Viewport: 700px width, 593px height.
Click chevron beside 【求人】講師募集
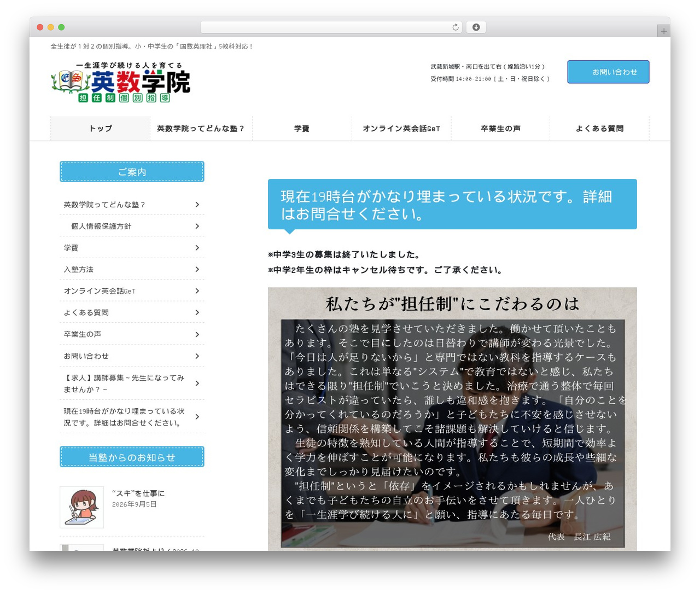(x=197, y=383)
